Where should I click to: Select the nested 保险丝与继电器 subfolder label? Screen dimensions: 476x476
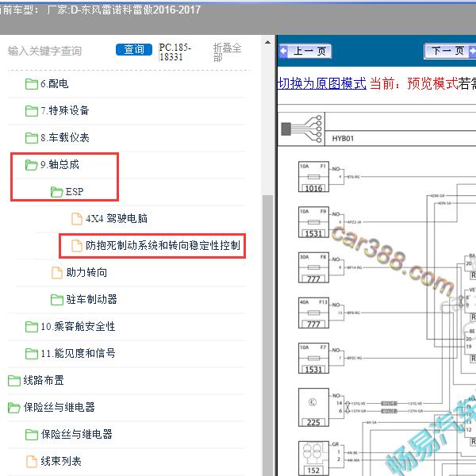click(77, 435)
